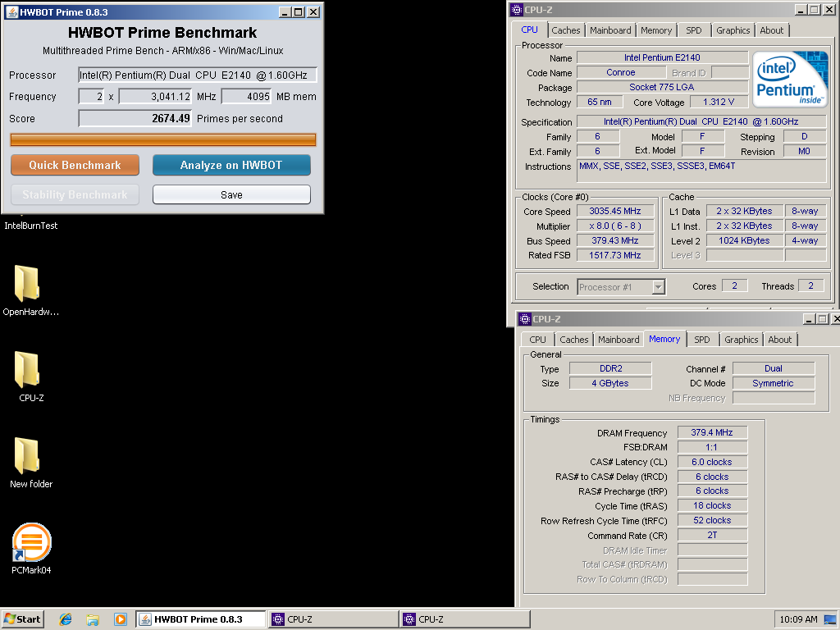Click the CAS# Latency 6.0 clocks value
840x630 pixels.
click(x=712, y=462)
